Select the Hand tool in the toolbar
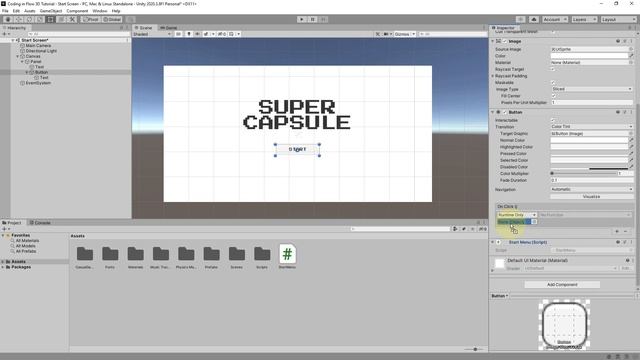640x360 pixels. (x=8, y=19)
